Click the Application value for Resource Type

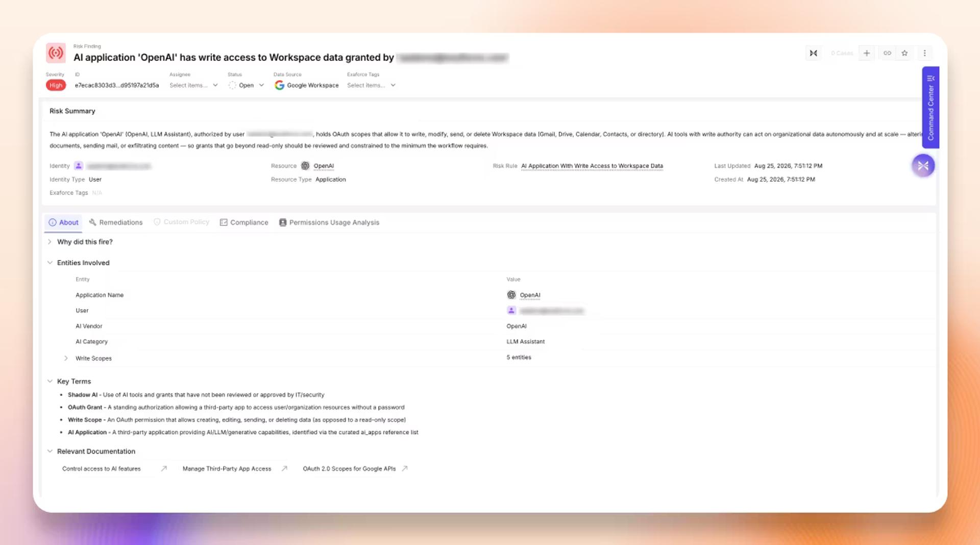tap(331, 179)
